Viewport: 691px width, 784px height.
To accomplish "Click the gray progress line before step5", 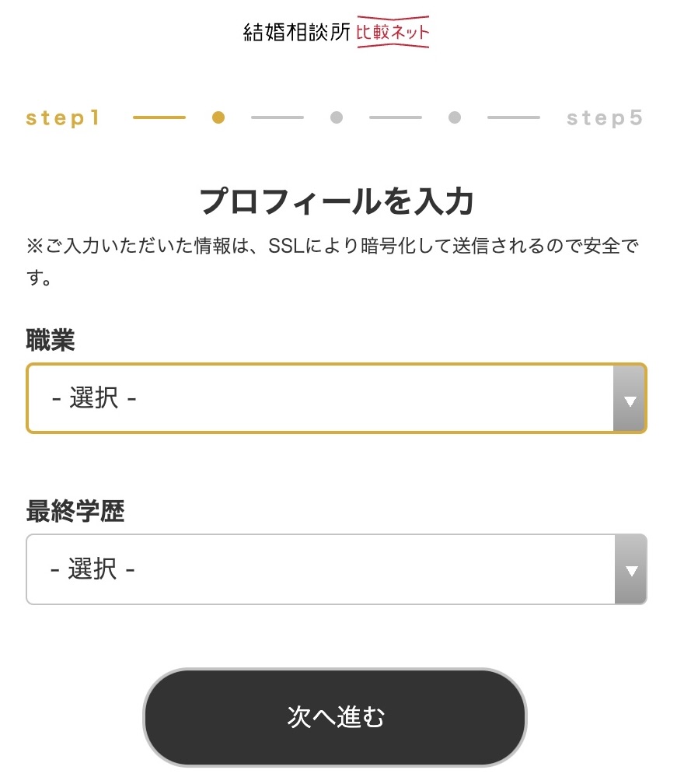I will (x=514, y=117).
